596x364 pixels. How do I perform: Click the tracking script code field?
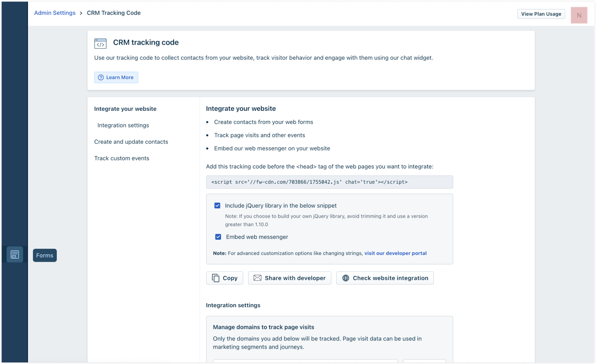point(330,182)
